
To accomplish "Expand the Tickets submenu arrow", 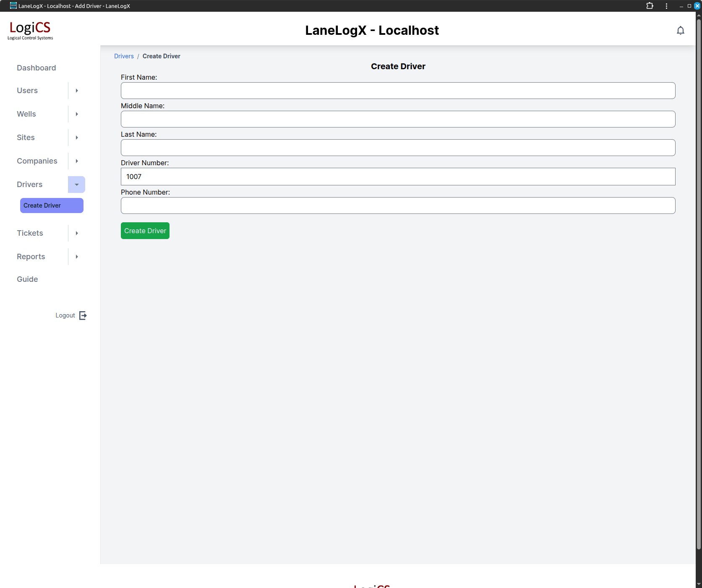I will (77, 233).
